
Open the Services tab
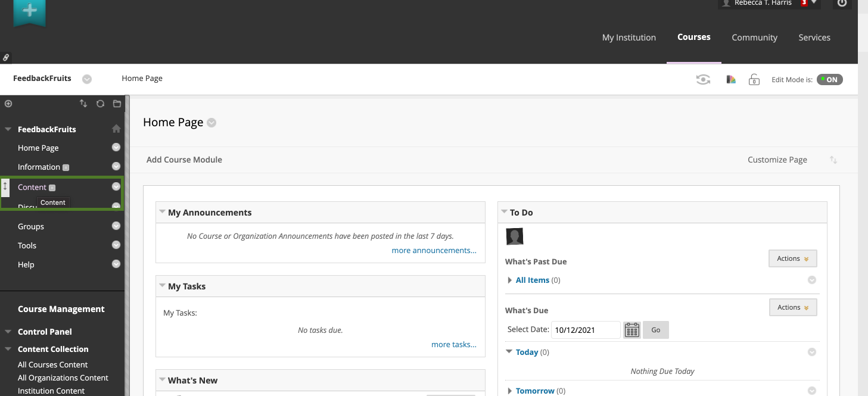(814, 37)
